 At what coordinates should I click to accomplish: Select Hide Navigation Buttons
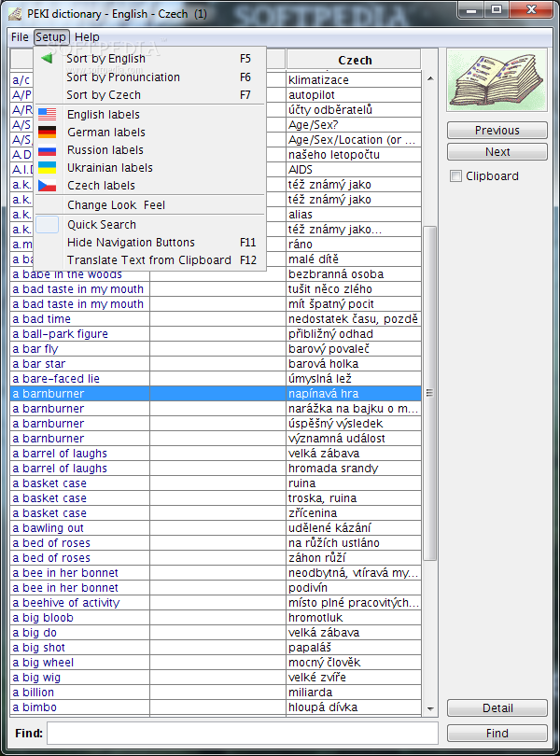pos(150,242)
